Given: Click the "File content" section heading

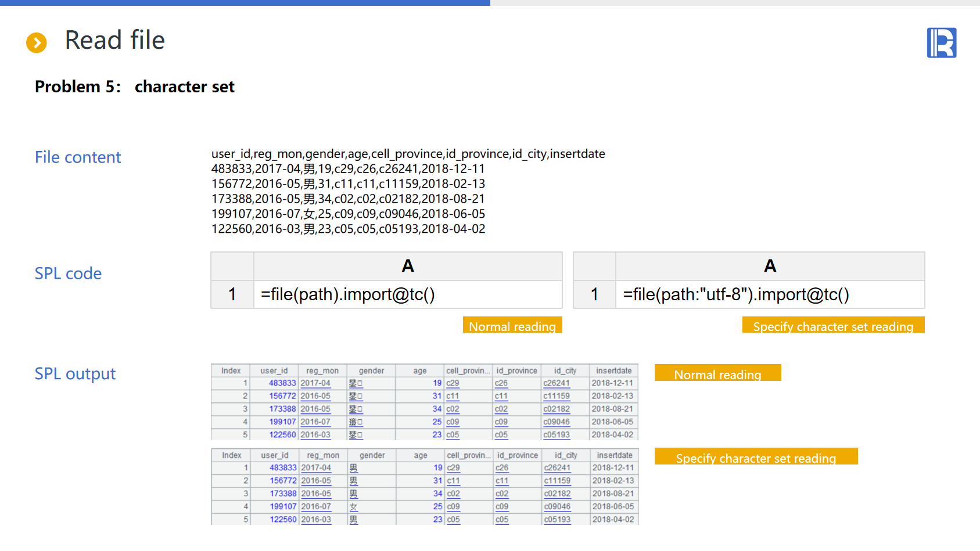Looking at the screenshot, I should [x=78, y=157].
